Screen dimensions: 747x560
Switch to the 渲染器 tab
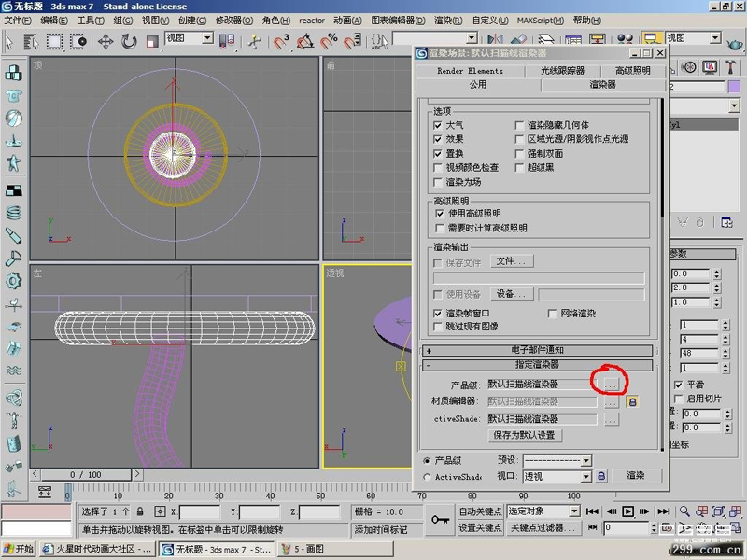[x=602, y=85]
